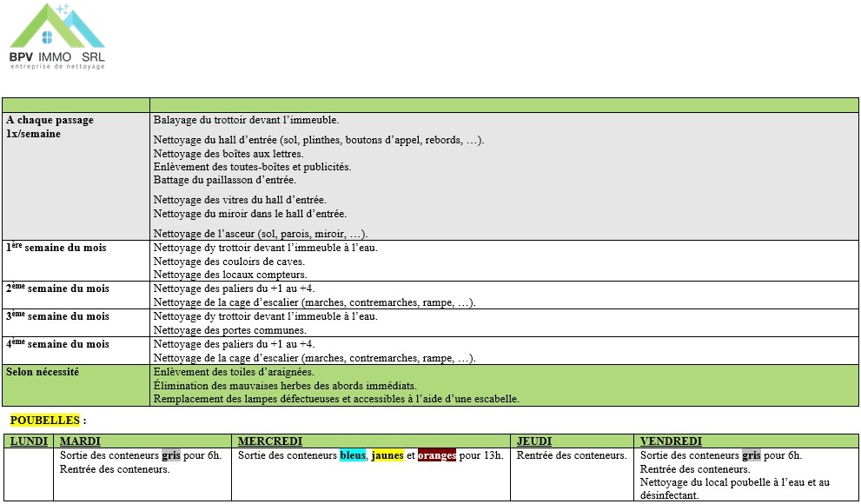Click the "Balayage du trottoir" task line
Screen dimensions: 861x504
(x=246, y=120)
